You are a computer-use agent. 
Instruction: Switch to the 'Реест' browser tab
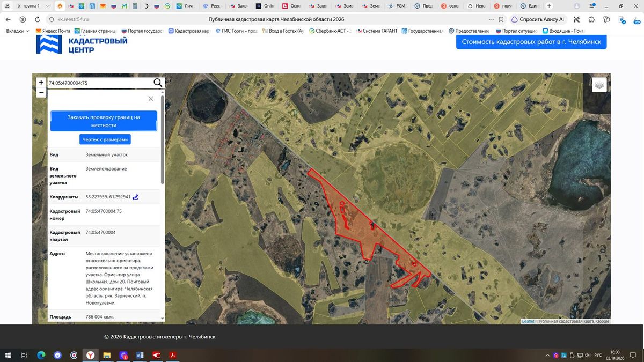pyautogui.click(x=213, y=6)
